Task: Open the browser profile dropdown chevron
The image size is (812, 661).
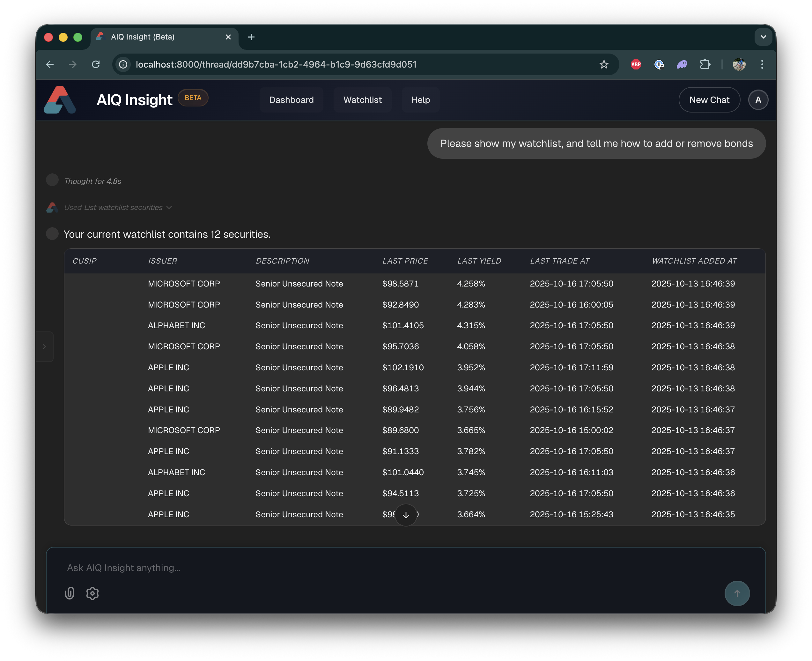Action: [x=763, y=37]
